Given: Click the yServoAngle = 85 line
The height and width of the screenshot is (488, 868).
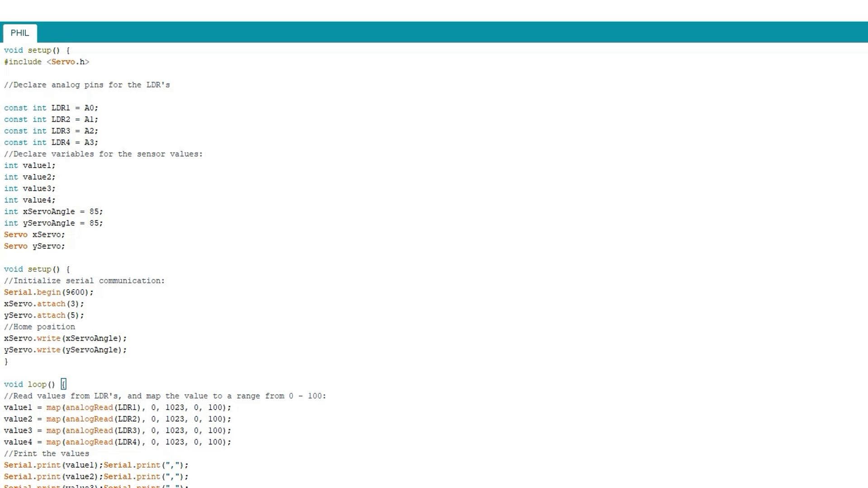Looking at the screenshot, I should pos(53,223).
